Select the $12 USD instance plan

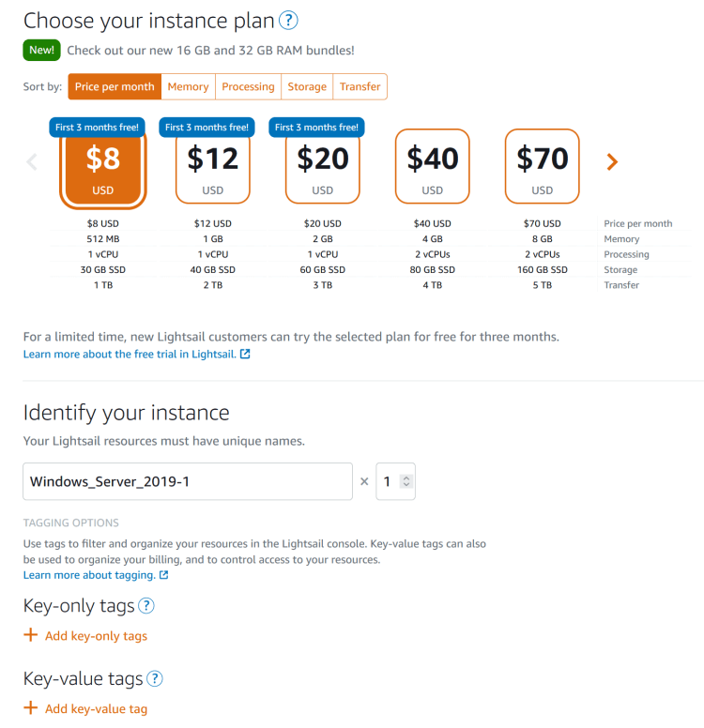pos(212,168)
